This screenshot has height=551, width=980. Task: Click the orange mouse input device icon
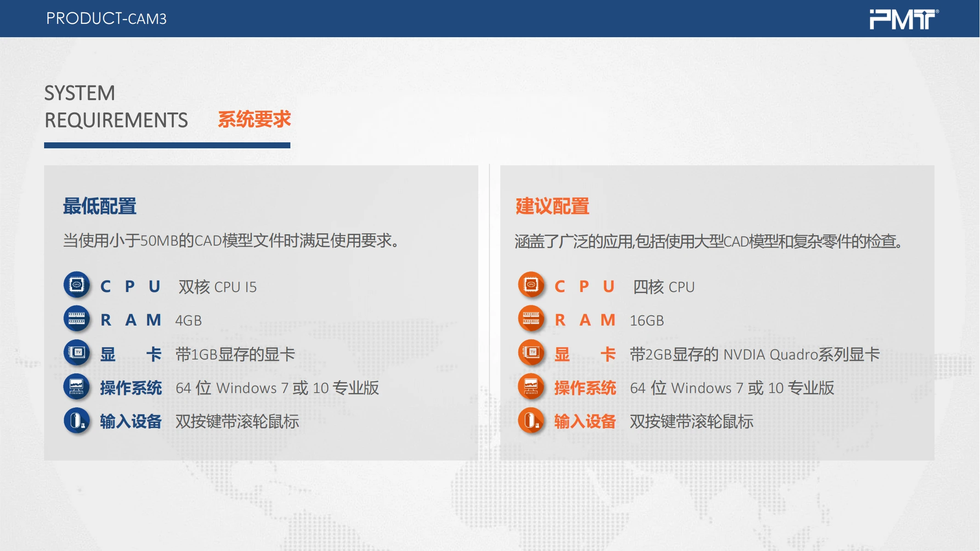[531, 420]
